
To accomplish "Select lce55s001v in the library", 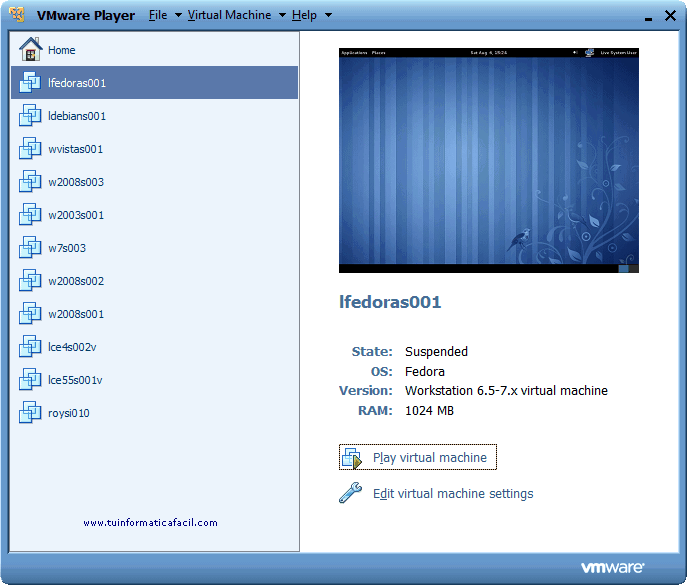I will point(154,379).
